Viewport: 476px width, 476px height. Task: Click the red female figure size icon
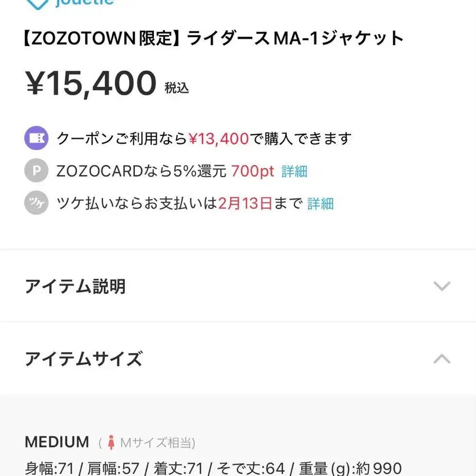[x=111, y=442]
